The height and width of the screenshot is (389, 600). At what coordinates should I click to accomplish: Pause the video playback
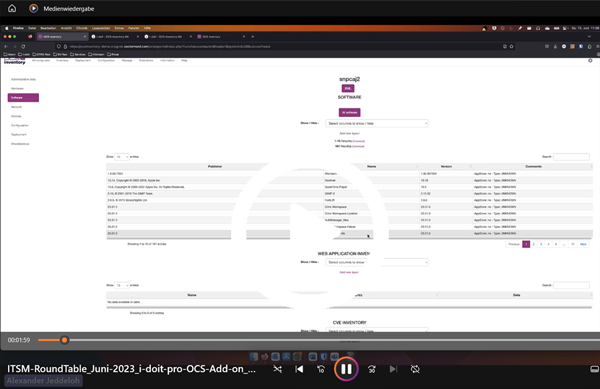click(346, 369)
